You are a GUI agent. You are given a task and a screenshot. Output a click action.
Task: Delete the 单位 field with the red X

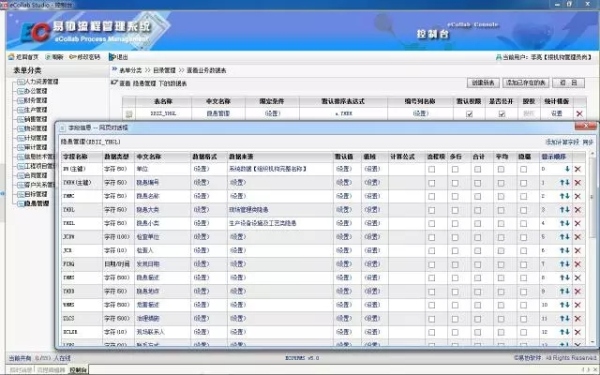[x=578, y=169]
